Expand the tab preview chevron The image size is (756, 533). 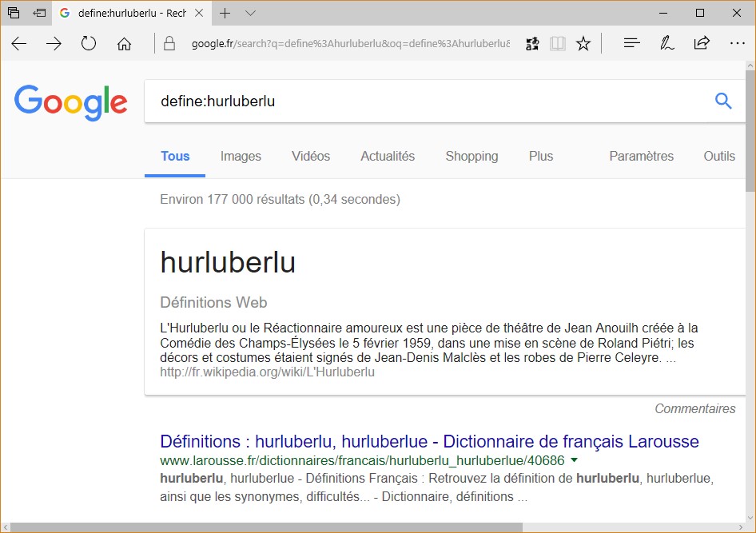coord(250,13)
